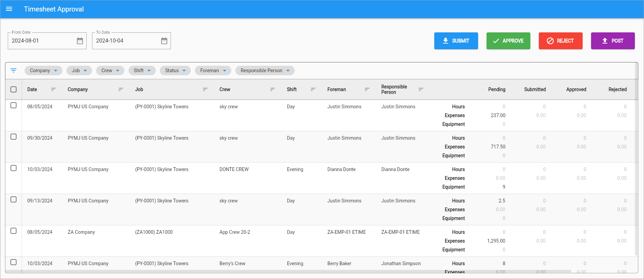The height and width of the screenshot is (279, 644).
Task: Click the Reject button
Action: click(x=561, y=41)
